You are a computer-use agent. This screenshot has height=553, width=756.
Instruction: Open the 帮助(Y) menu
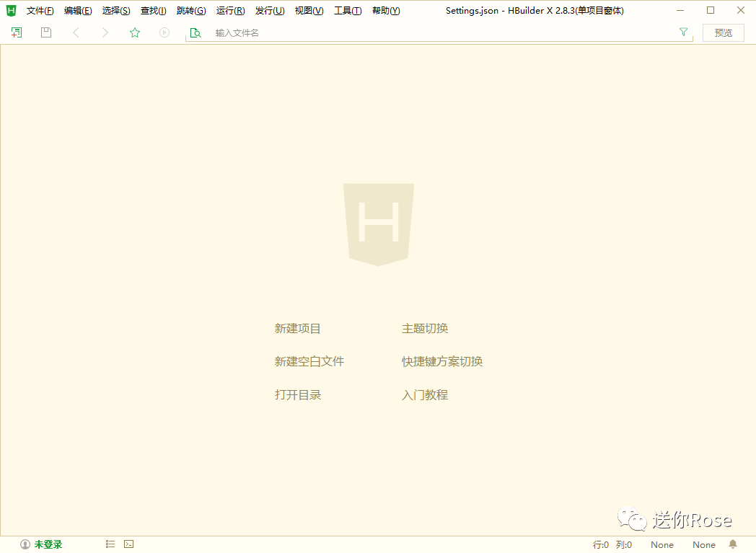(386, 11)
